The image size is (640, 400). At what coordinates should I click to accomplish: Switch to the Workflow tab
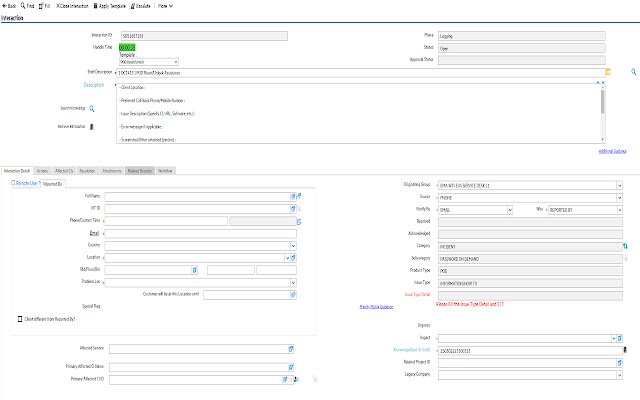[x=165, y=171]
